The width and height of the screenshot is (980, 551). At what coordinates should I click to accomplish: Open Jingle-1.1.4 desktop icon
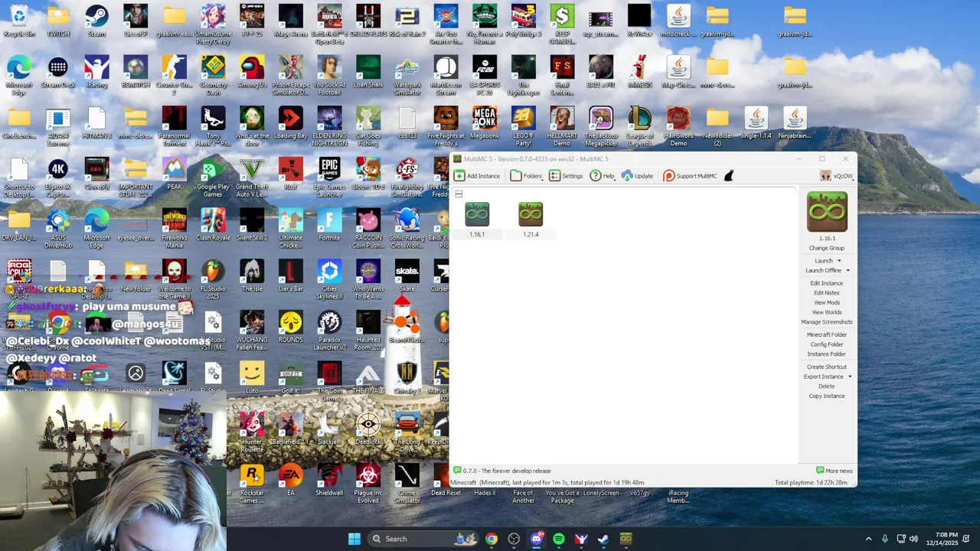point(756,122)
